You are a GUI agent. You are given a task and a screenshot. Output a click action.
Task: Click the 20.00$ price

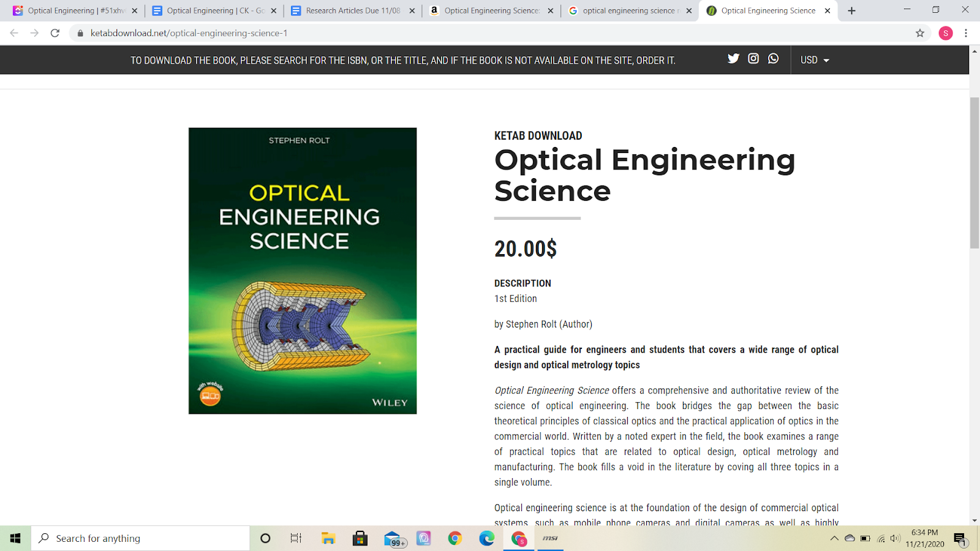pos(526,249)
